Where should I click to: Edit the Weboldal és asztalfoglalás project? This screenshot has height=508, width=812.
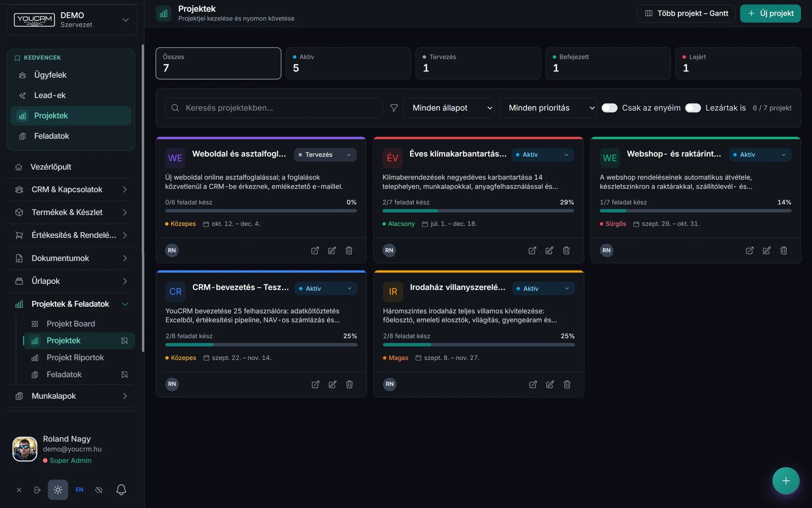point(332,251)
